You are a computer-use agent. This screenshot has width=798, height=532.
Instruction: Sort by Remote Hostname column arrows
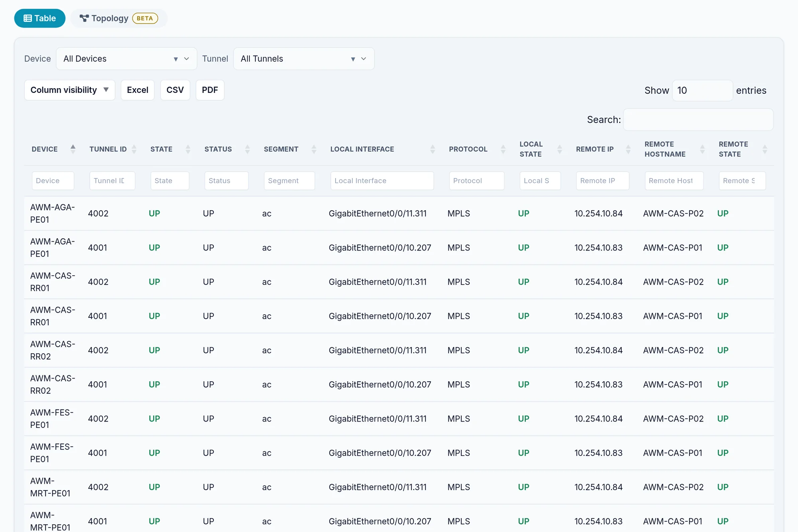point(703,149)
